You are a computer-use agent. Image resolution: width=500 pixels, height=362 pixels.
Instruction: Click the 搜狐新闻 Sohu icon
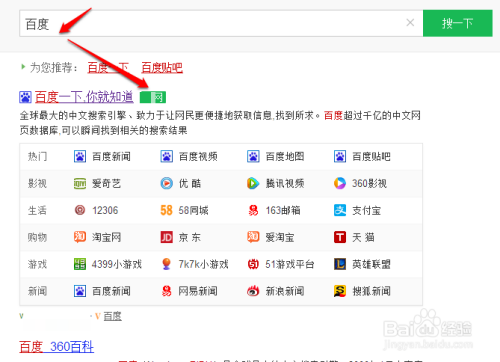click(x=340, y=291)
